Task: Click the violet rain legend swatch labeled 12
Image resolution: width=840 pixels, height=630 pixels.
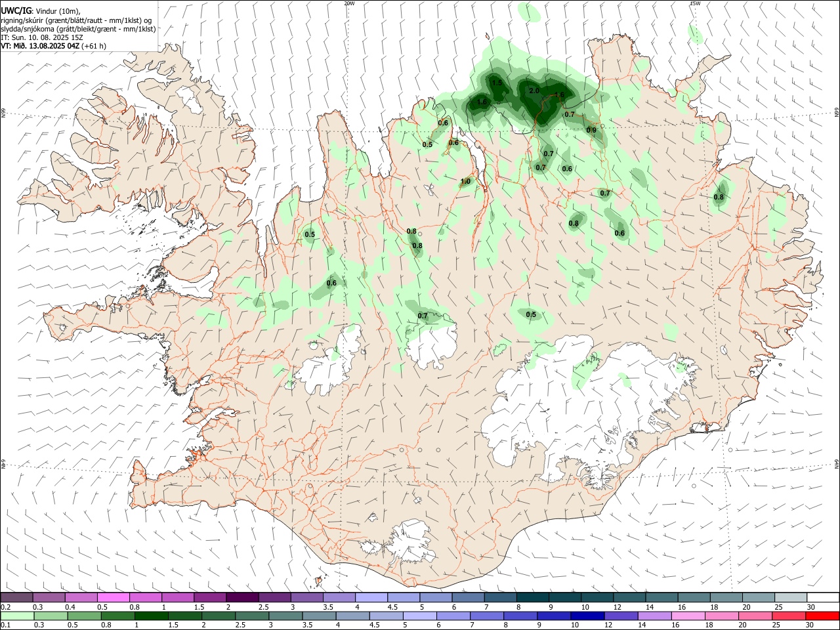Action: click(x=619, y=616)
